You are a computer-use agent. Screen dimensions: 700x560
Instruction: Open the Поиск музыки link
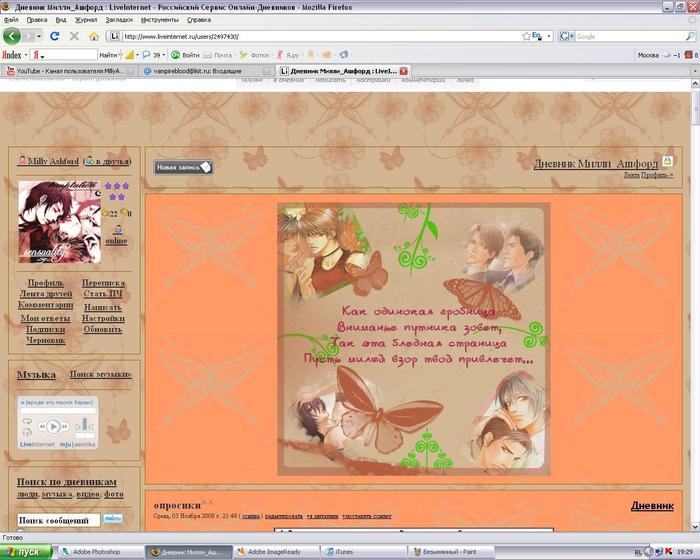point(100,374)
